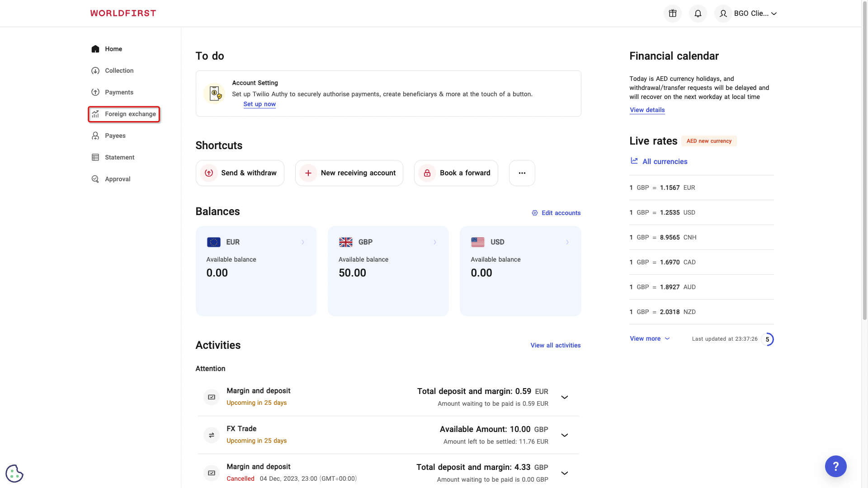Open View all activities link
Image resolution: width=868 pixels, height=488 pixels.
pyautogui.click(x=555, y=345)
